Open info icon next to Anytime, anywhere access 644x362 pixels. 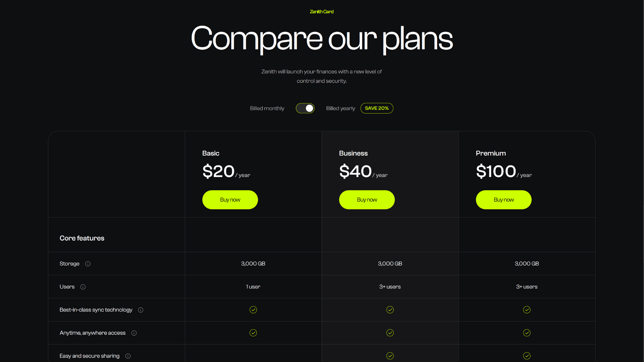click(134, 333)
